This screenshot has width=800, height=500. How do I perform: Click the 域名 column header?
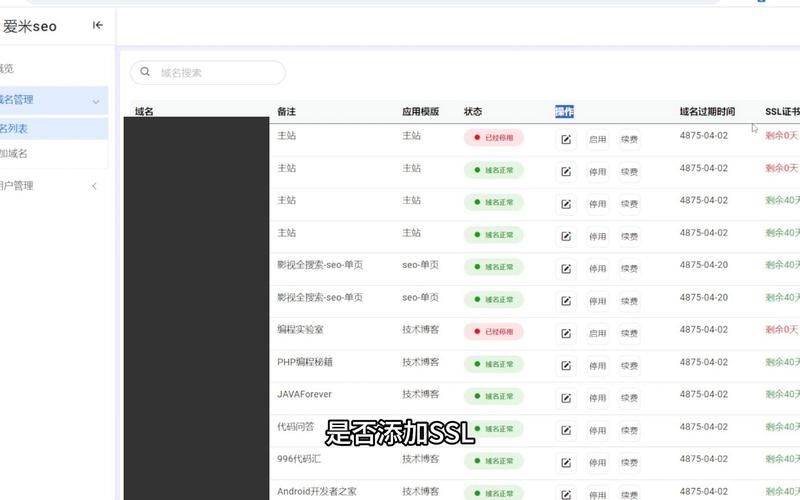144,111
